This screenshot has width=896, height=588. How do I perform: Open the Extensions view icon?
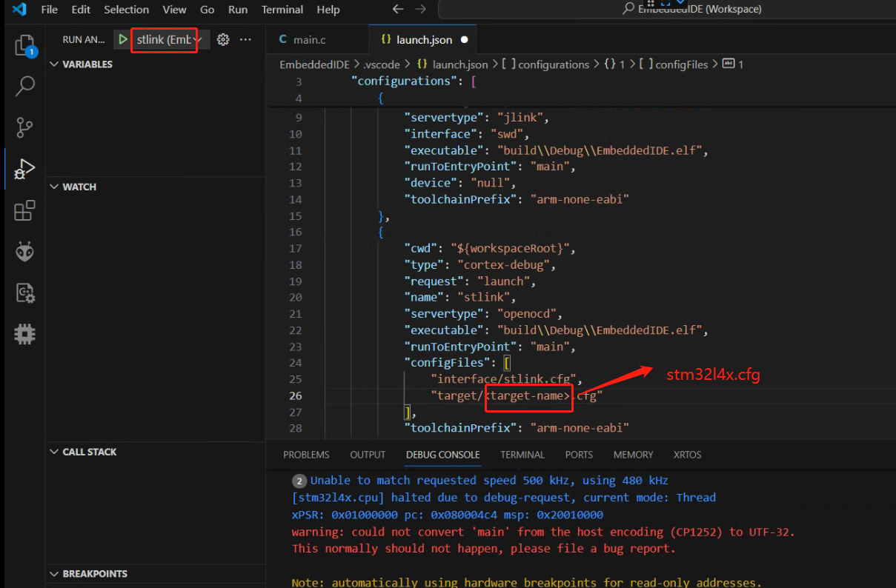pyautogui.click(x=24, y=211)
